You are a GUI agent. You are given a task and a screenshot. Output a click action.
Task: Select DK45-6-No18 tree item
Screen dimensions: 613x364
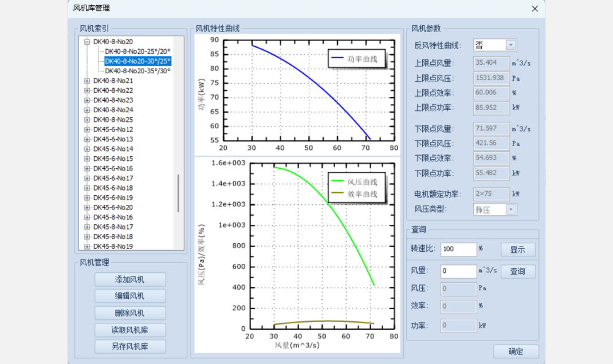click(113, 188)
